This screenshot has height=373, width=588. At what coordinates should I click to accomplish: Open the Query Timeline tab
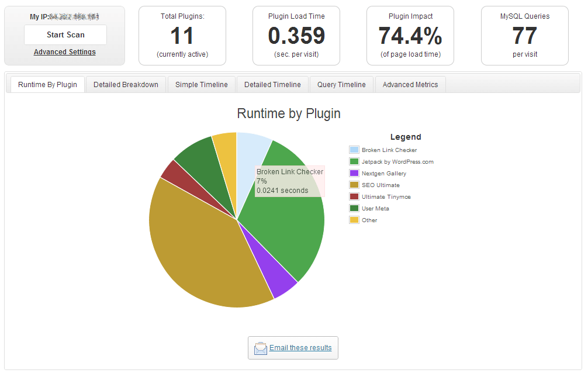click(341, 84)
